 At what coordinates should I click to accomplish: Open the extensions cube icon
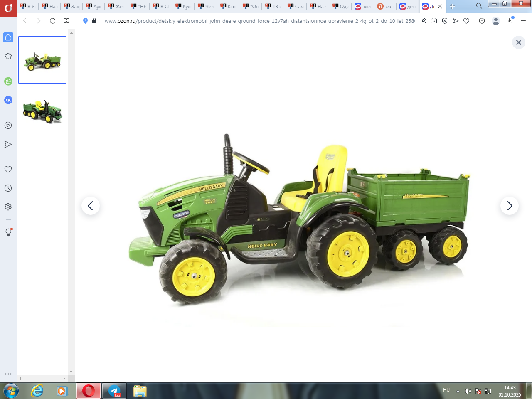coord(482,21)
